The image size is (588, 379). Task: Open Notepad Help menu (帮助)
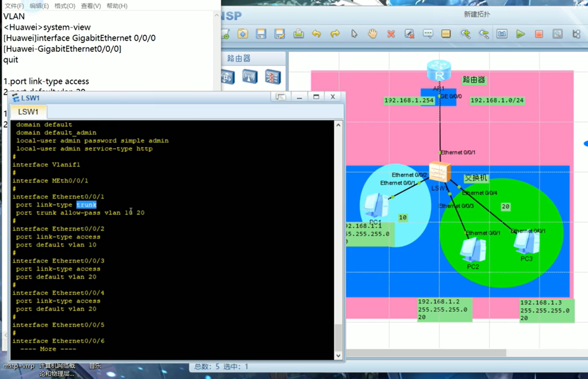pos(117,6)
